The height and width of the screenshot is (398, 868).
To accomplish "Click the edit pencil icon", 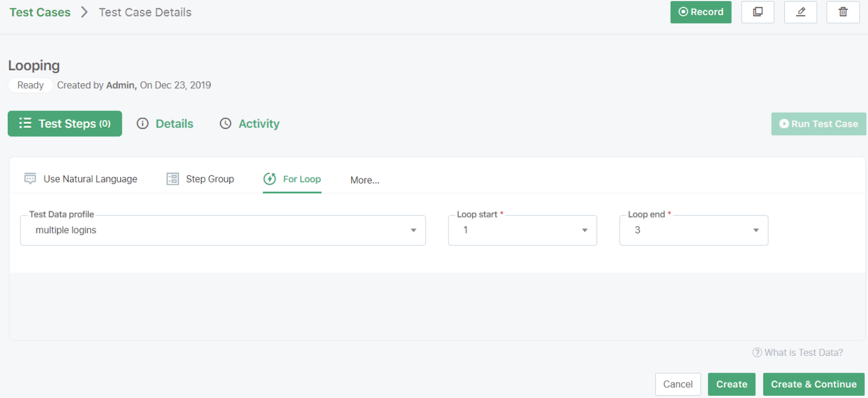I will (x=800, y=12).
